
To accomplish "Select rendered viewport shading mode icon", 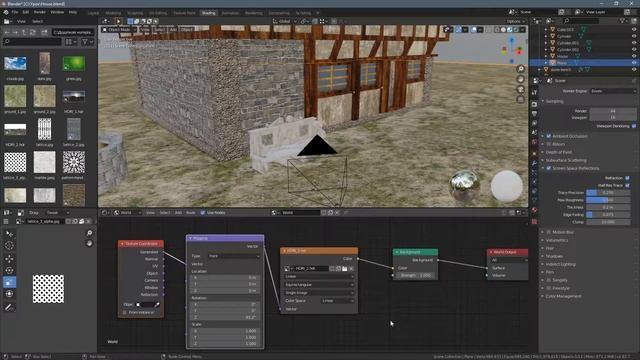I will coord(516,30).
